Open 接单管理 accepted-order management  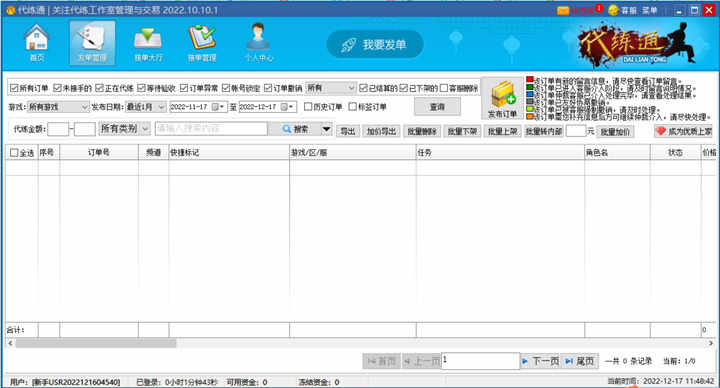click(202, 43)
